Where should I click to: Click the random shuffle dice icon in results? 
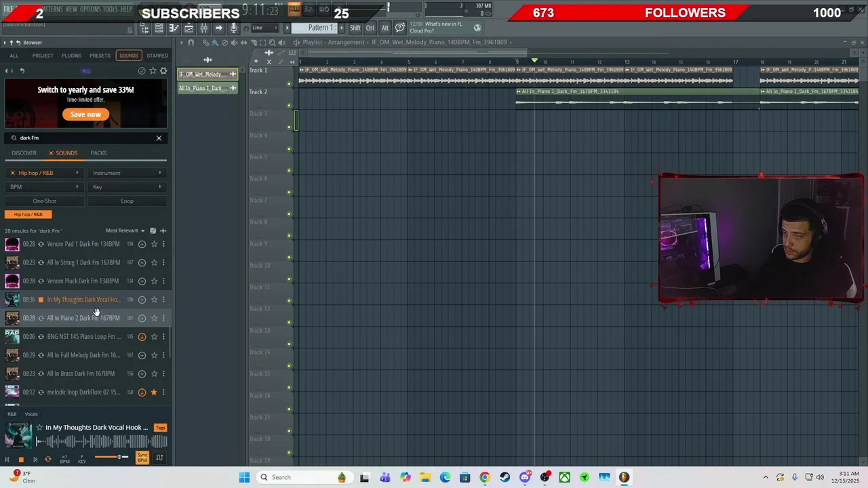pyautogui.click(x=153, y=230)
